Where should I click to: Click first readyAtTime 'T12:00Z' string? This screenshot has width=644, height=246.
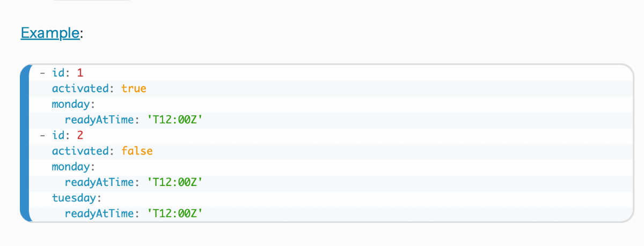pos(174,120)
